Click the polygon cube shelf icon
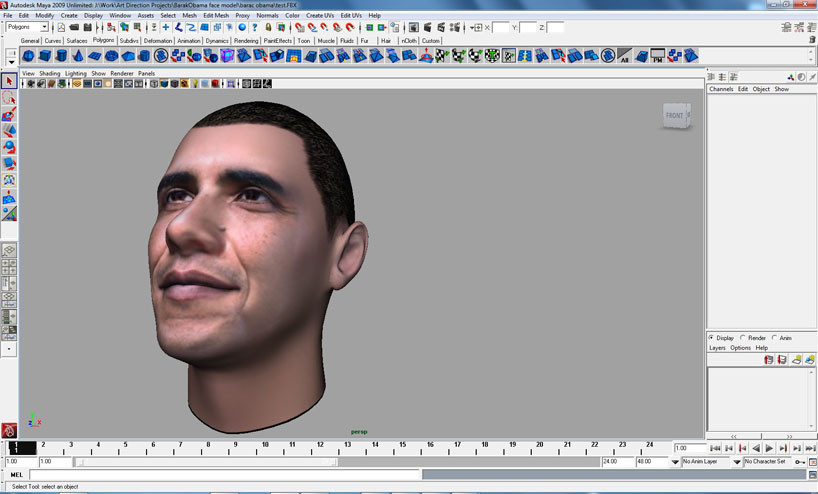818x494 pixels. 45,56
